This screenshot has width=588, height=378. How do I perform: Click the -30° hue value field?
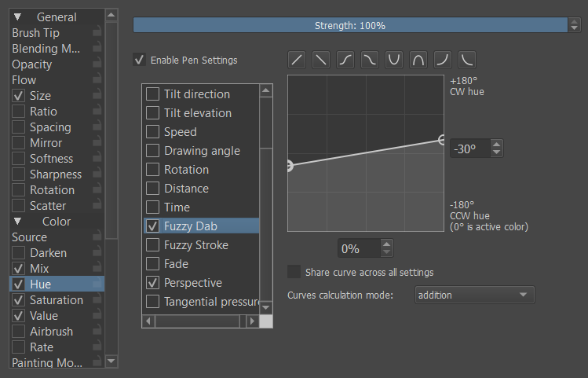pos(469,149)
